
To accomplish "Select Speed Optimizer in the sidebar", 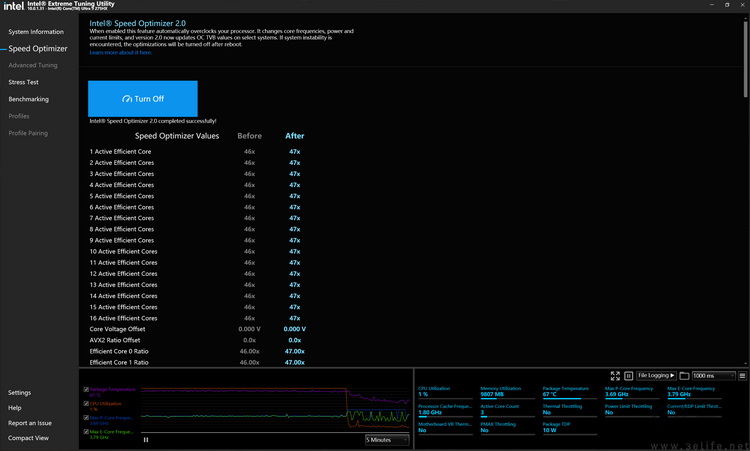I will (38, 48).
